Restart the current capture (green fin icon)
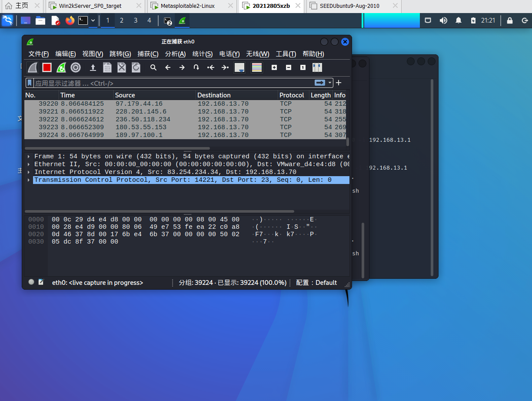The width and height of the screenshot is (532, 401). 61,67
